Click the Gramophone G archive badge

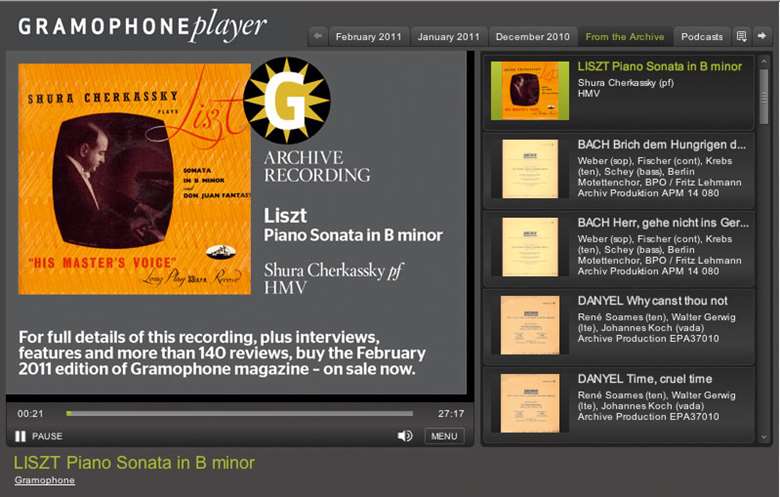287,100
